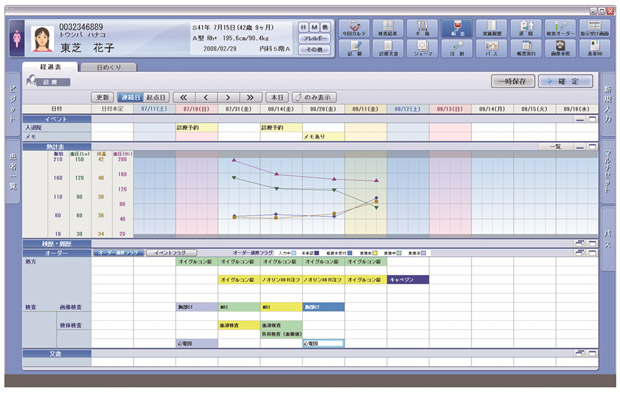
Task: Click 実施中 green legend swatch
Action: [399, 253]
